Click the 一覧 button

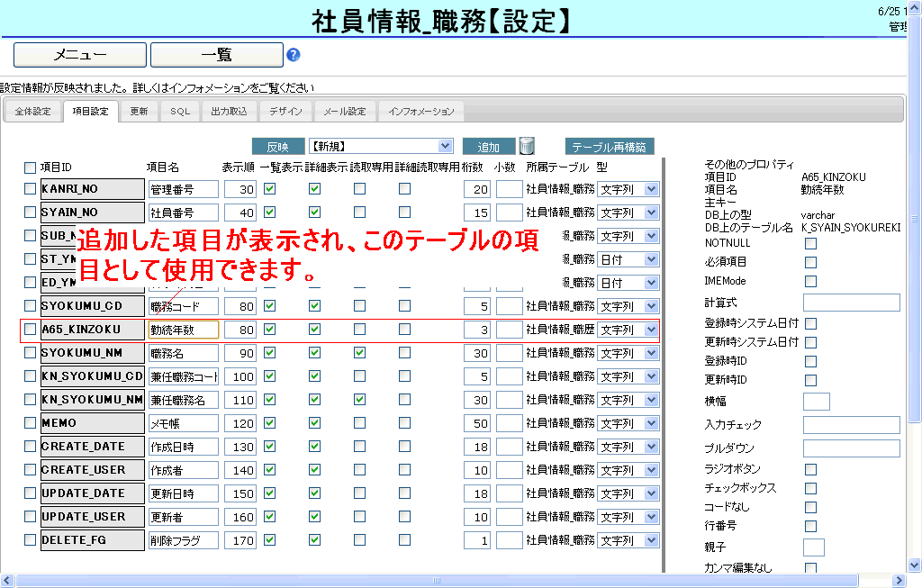(216, 55)
